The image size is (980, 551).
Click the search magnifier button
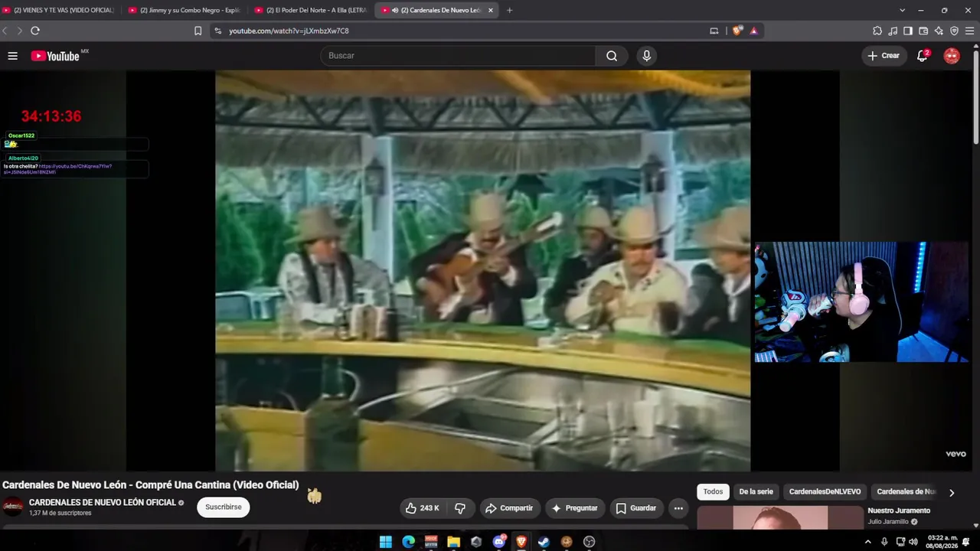click(x=612, y=56)
